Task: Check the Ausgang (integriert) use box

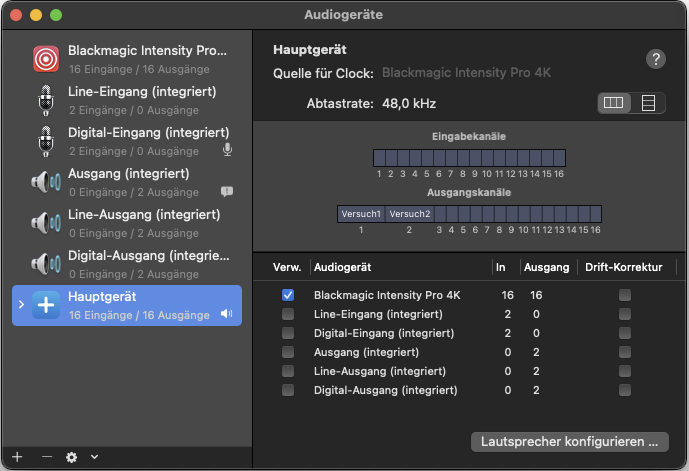Action: coord(288,352)
